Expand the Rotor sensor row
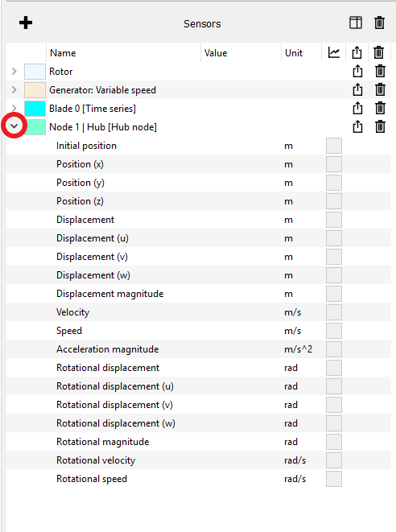Image resolution: width=396 pixels, height=532 pixels. [x=14, y=72]
